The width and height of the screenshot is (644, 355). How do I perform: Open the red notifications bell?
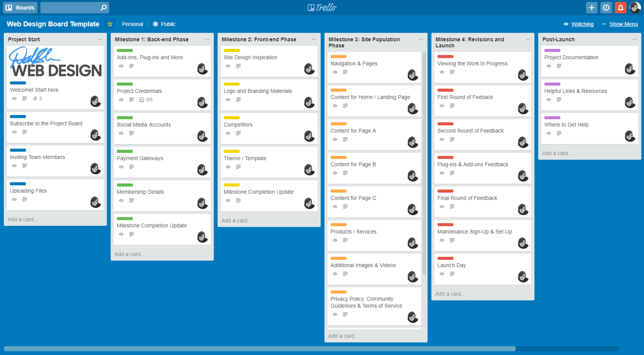[x=620, y=8]
